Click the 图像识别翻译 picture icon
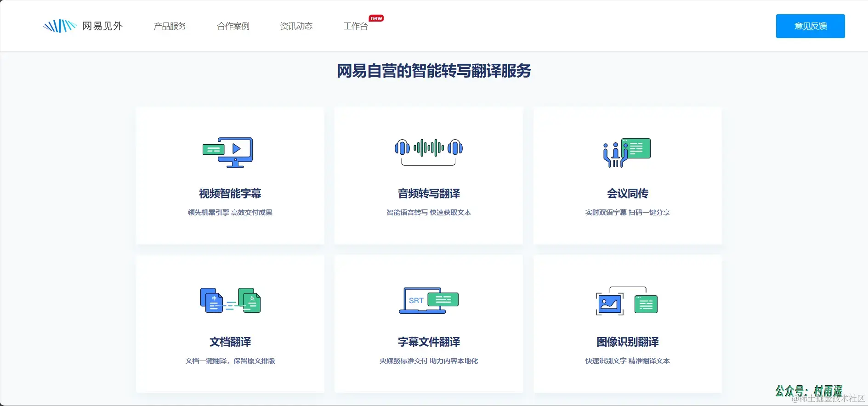Image resolution: width=868 pixels, height=406 pixels. [627, 301]
